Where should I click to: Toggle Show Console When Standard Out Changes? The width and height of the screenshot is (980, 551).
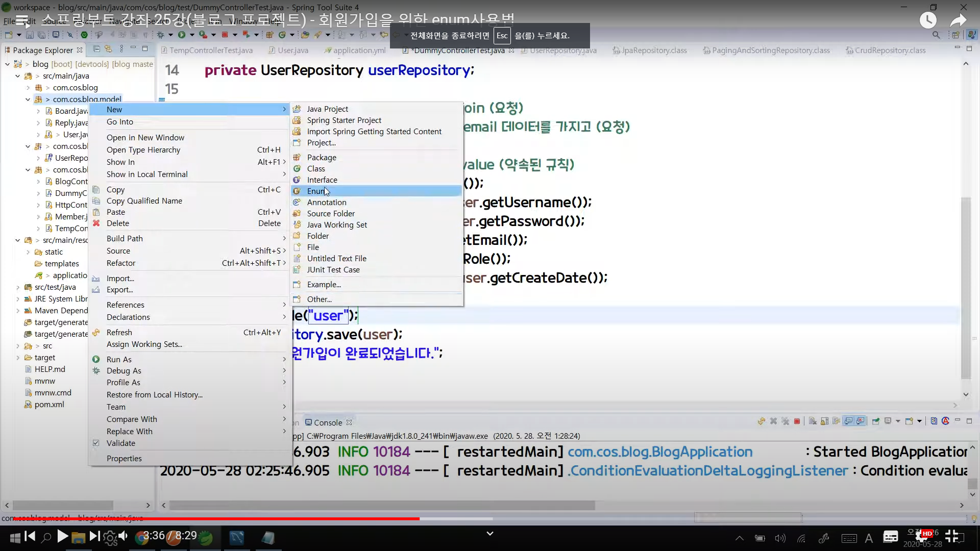click(848, 421)
